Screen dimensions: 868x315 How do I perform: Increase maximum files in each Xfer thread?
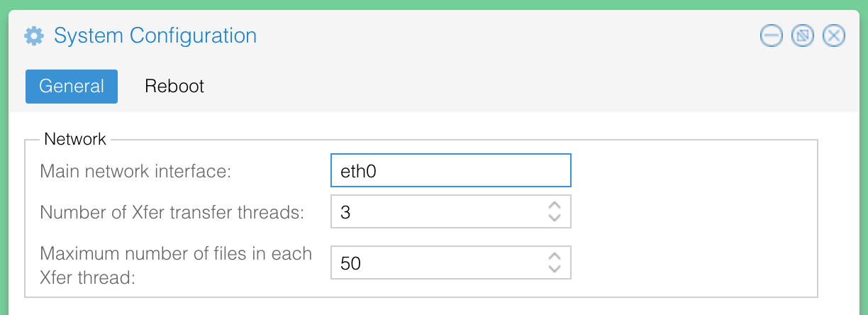click(555, 257)
